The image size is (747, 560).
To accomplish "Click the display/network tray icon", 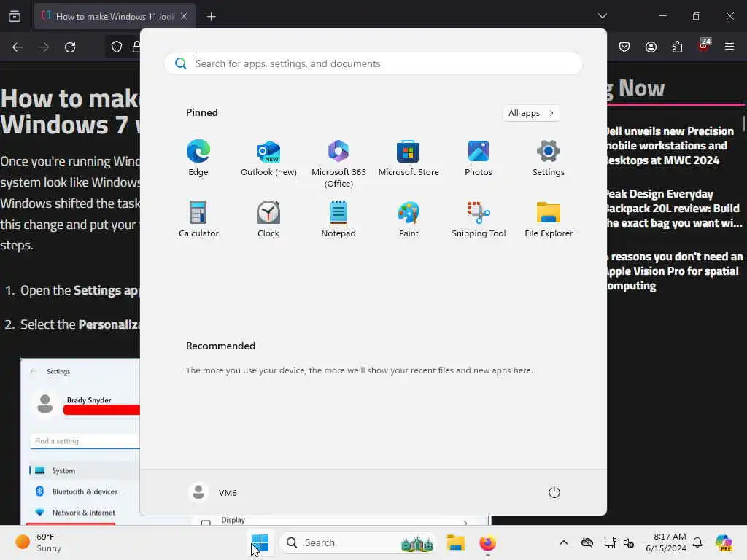I will (x=610, y=542).
